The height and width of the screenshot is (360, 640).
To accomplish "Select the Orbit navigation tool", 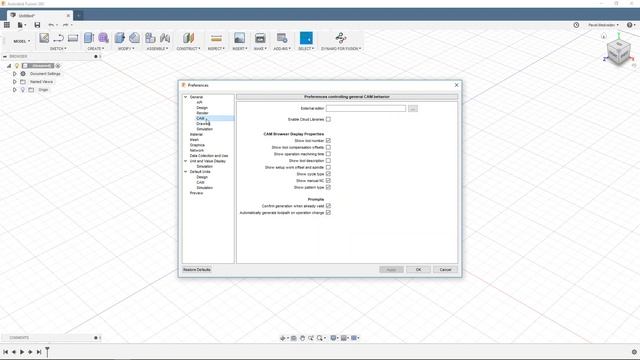I will (x=284, y=338).
